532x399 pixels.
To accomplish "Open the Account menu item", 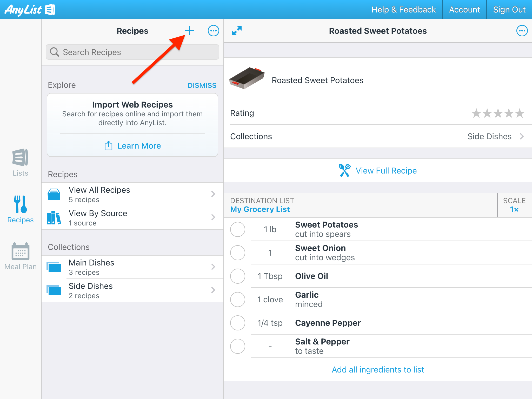I will 464,10.
